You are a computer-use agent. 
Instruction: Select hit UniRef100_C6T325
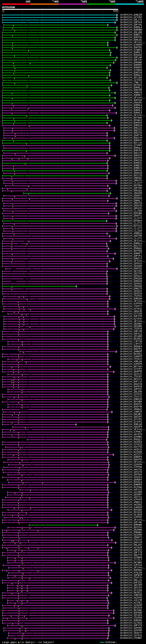[x=131, y=314]
